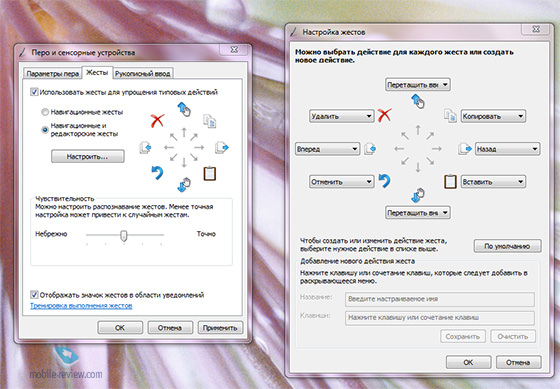The image size is (560, 389).
Task: Open the Вставить gesture dropdown
Action: point(493,181)
